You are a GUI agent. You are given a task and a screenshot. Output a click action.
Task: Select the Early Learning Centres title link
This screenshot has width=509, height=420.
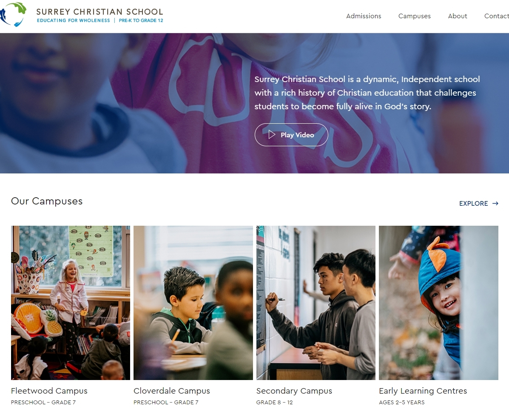coord(423,391)
